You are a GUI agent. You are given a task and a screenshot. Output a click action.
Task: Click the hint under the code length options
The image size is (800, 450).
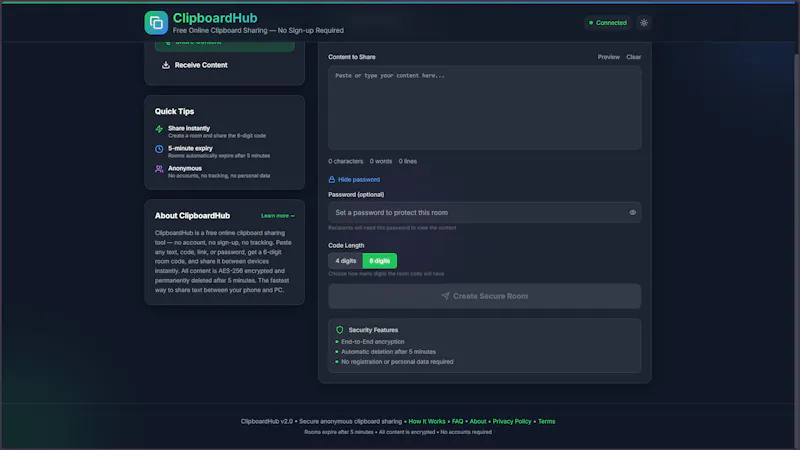(386, 274)
